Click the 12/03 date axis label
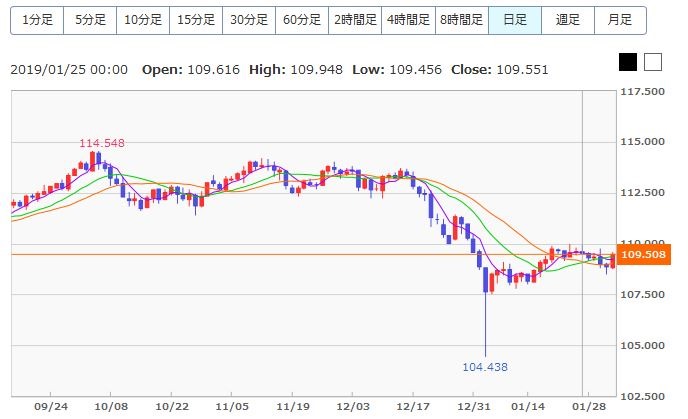 (x=353, y=407)
